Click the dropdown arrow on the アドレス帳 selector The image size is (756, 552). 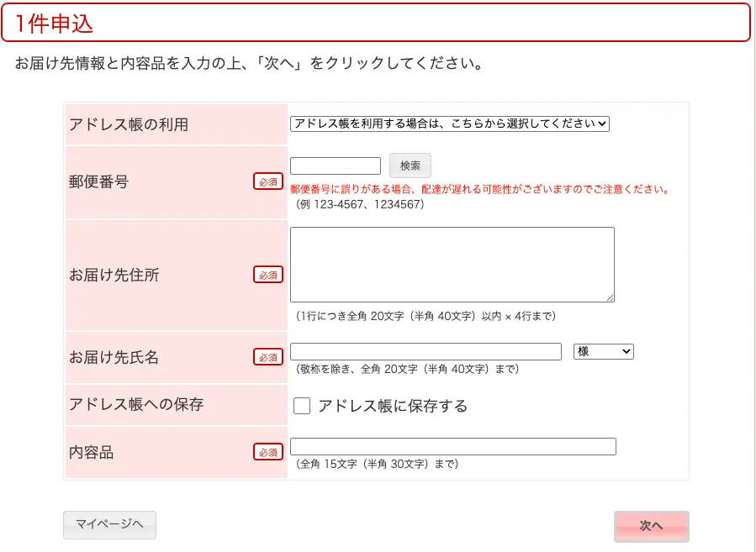(x=602, y=124)
